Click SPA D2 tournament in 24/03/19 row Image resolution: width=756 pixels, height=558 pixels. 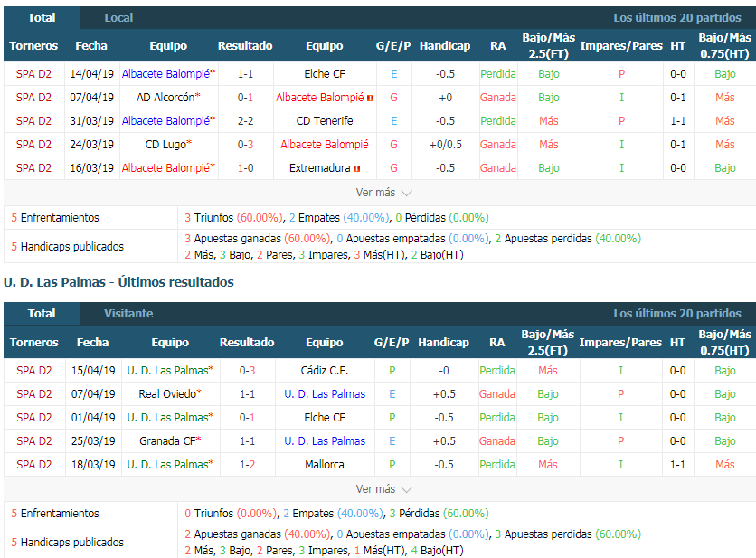pos(33,144)
